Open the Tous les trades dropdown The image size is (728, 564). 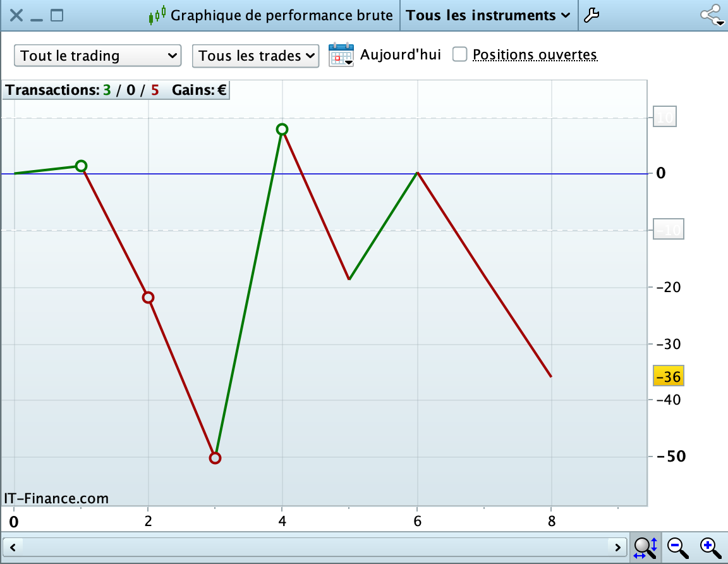pos(255,56)
